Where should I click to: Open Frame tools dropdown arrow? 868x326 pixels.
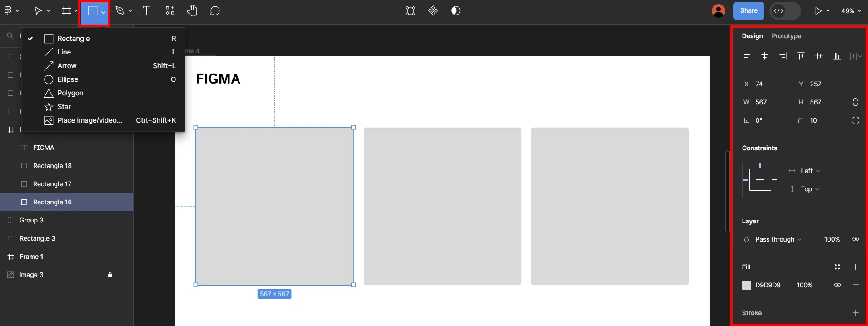coord(76,11)
